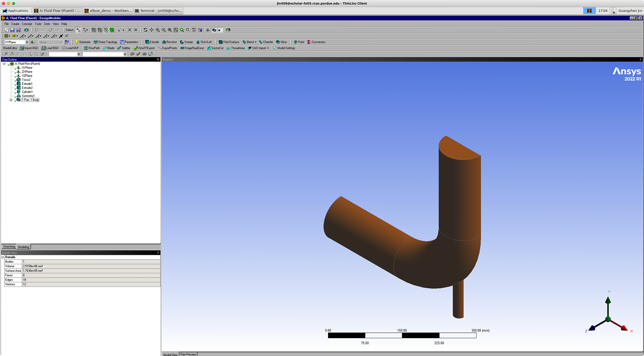
Task: Open the first empty combo box dropdown
Action: (79, 54)
